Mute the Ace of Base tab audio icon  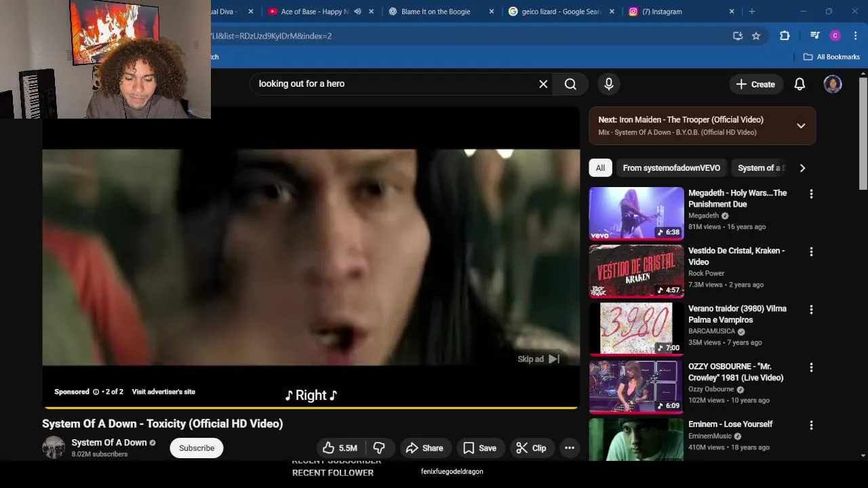pyautogui.click(x=357, y=12)
